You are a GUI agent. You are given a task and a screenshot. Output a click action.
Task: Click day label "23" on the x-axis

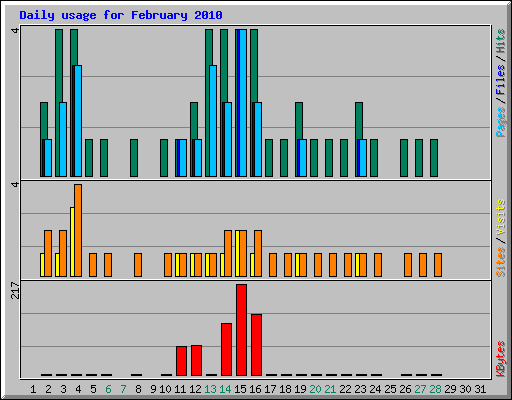pos(360,389)
